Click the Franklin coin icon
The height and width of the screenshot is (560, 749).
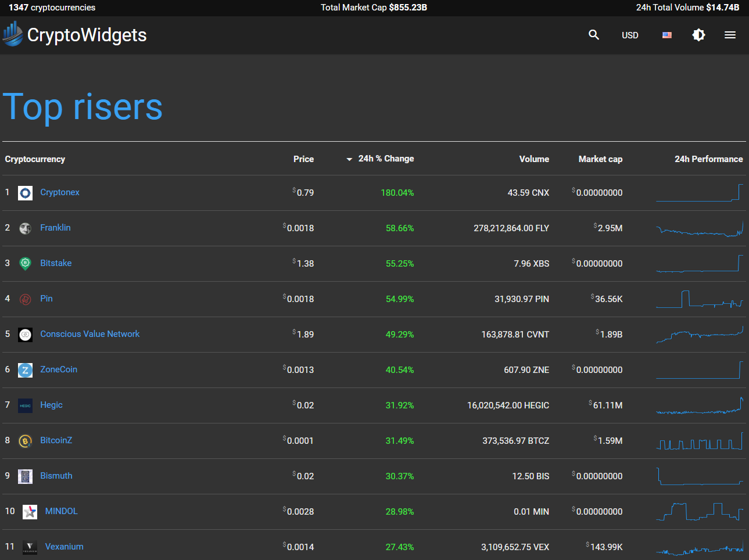[25, 228]
